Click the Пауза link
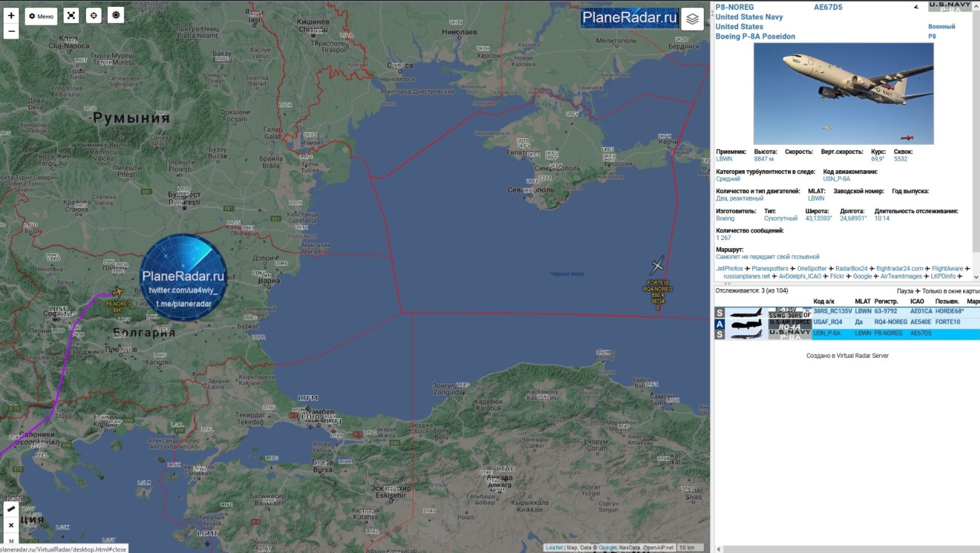This screenshot has height=553, width=980. point(905,291)
